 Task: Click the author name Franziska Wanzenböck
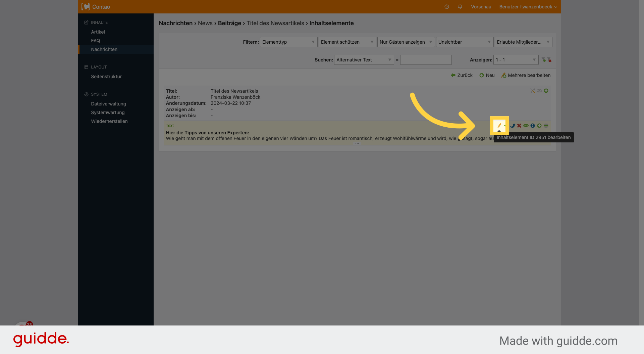click(235, 97)
